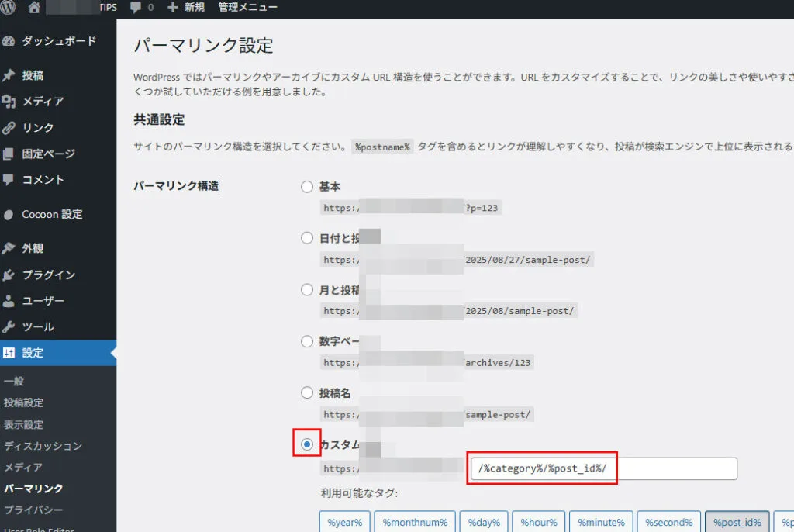Click the home site icon
Viewport: 794px width, 532px height.
coord(34,8)
